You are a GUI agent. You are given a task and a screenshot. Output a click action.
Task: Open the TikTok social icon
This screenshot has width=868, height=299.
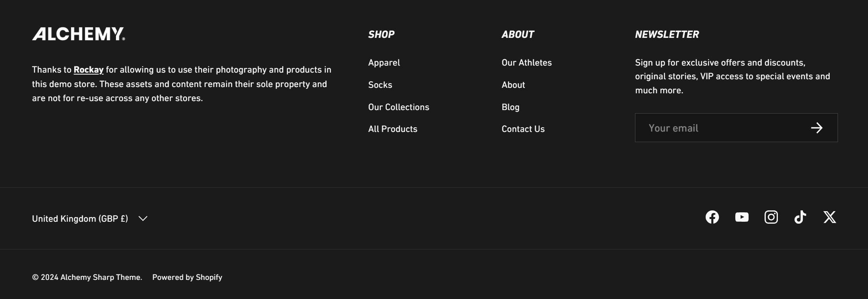click(800, 217)
